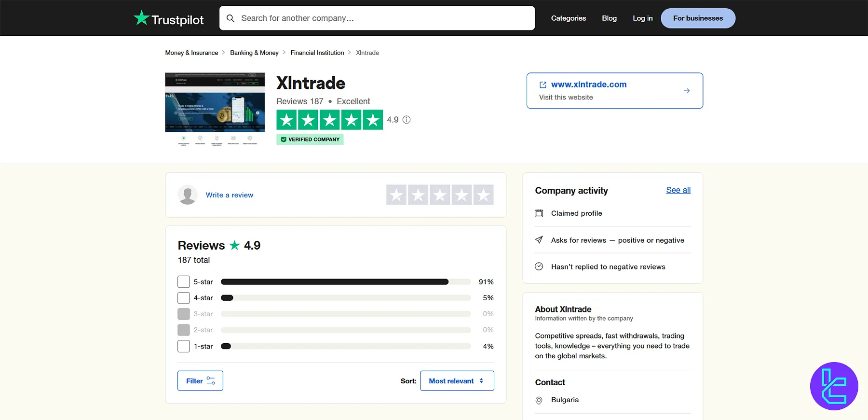The height and width of the screenshot is (420, 868).
Task: Open the Categories menu
Action: (569, 18)
